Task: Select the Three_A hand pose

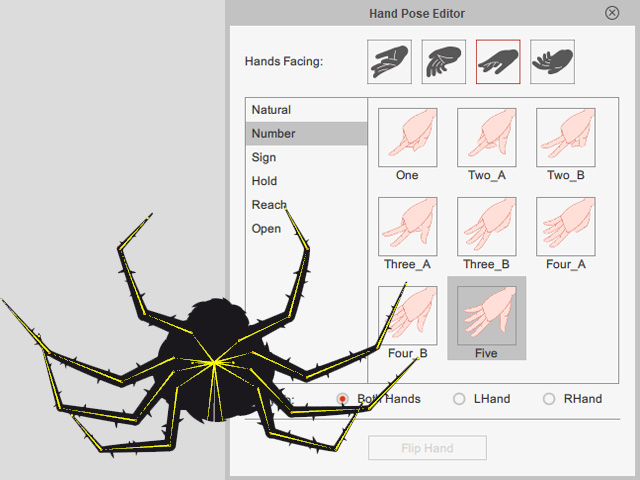Action: 407,226
